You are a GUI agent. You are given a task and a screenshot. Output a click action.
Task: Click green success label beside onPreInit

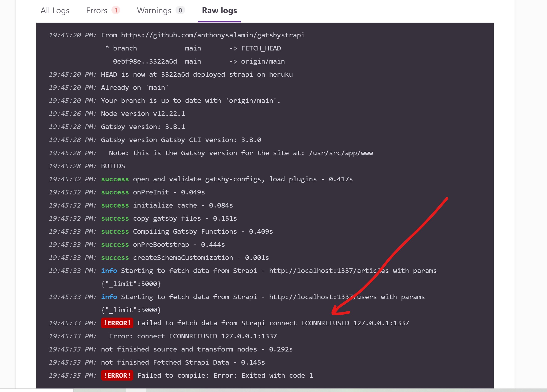pos(115,192)
